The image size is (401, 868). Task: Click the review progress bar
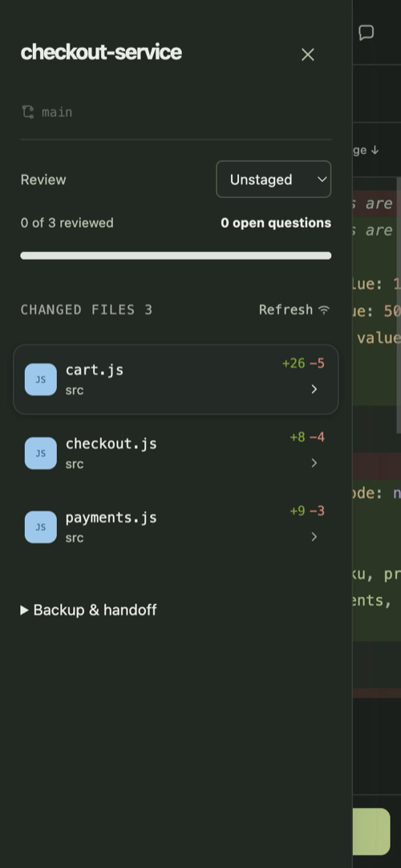click(176, 256)
